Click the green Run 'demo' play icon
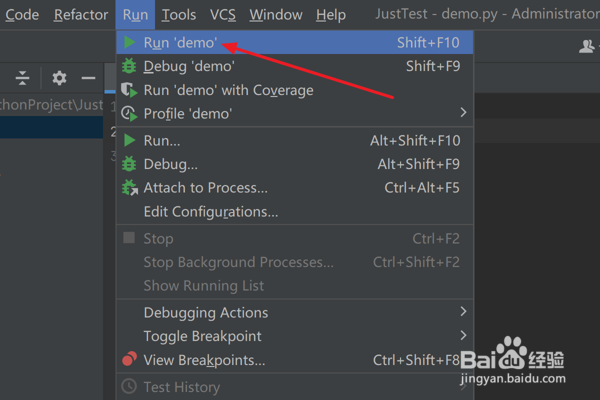Viewport: 600px width, 400px height. [x=128, y=43]
